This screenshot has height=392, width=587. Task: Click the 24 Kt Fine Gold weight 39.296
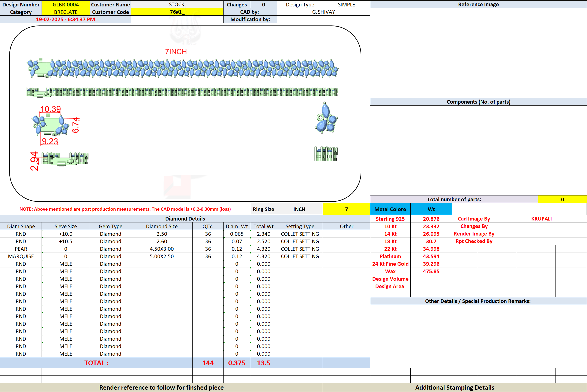(431, 264)
